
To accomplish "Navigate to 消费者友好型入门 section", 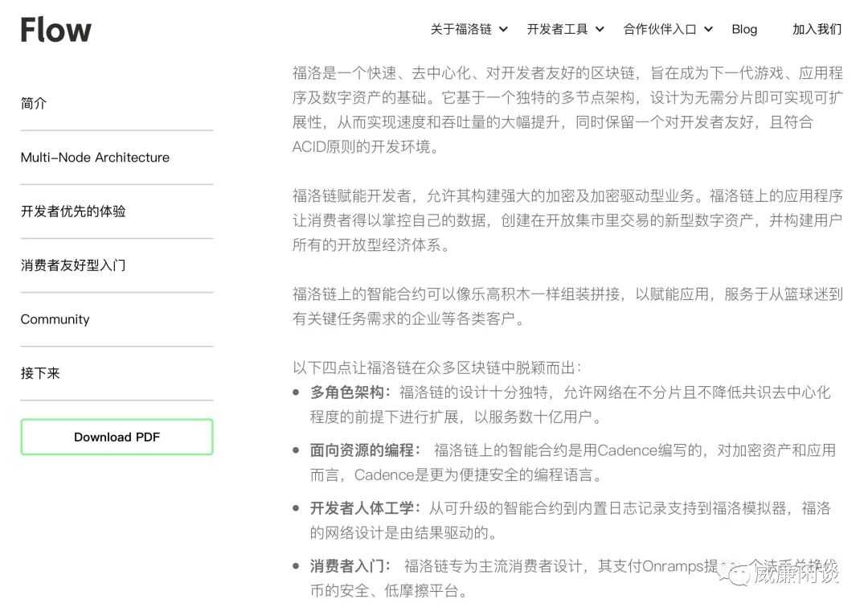I will (x=73, y=265).
